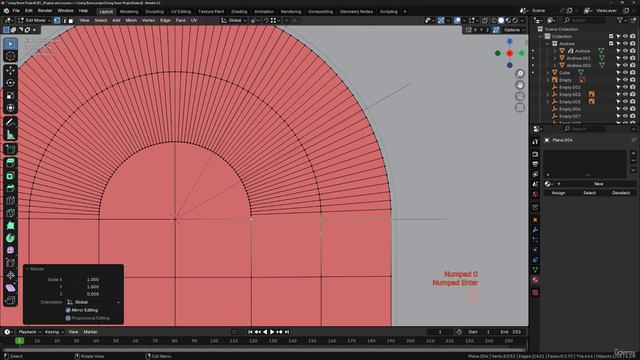
Task: Select the Rotate tool in left toolbar
Action: [10, 83]
